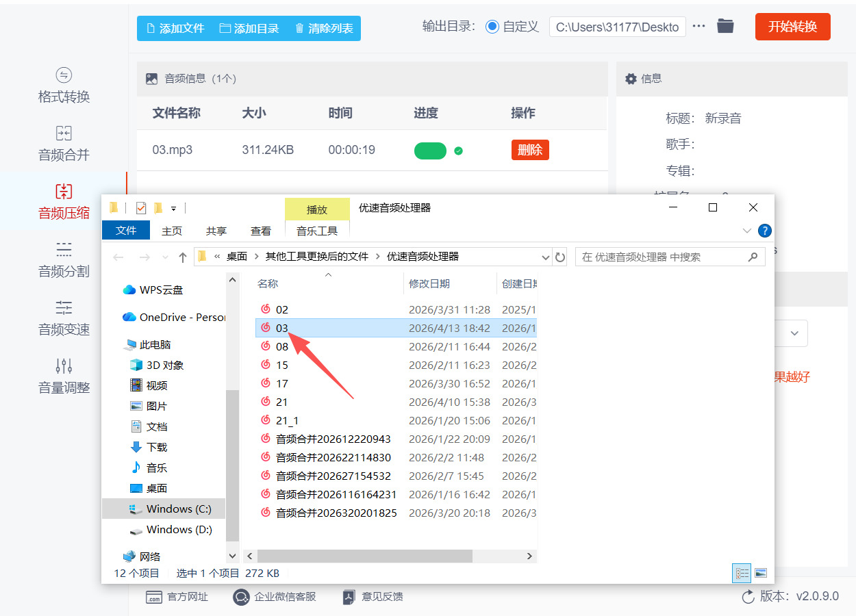Click the Explorer forward arrow
This screenshot has height=616, width=856.
(144, 257)
